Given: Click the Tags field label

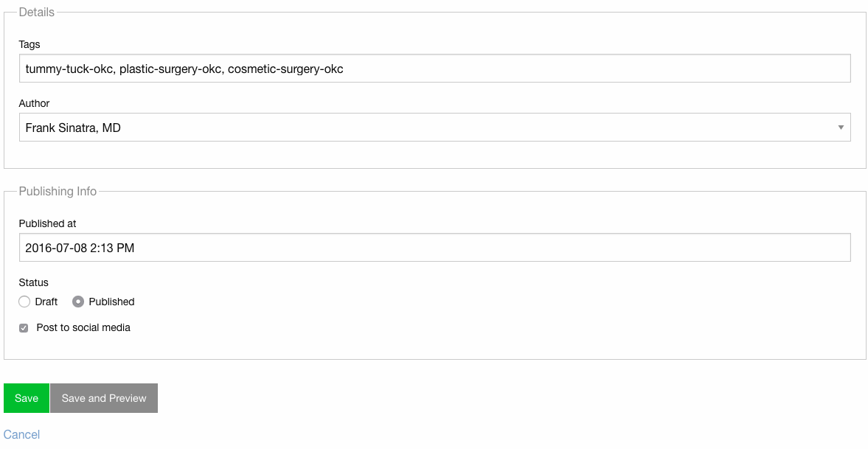Looking at the screenshot, I should 29,44.
